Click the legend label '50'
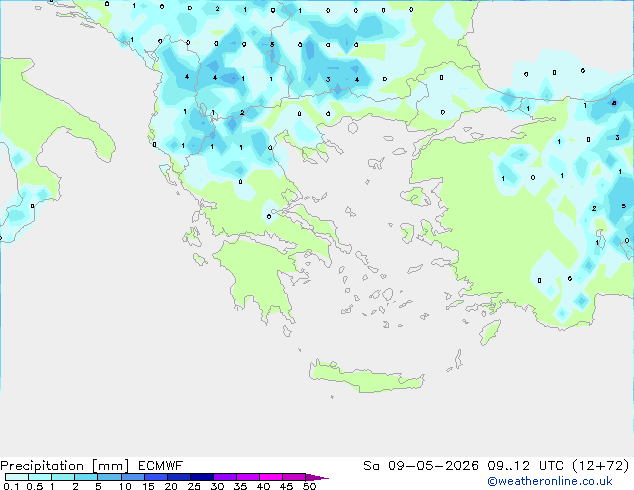This screenshot has width=634, height=490. tap(309, 486)
